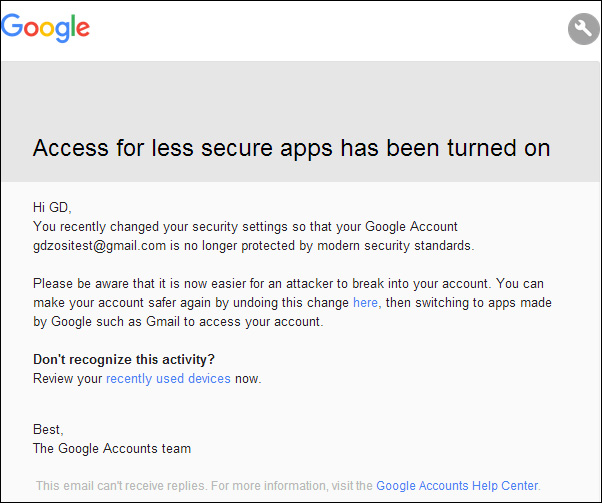Click the "Hi GD," greeting line

pos(52,207)
